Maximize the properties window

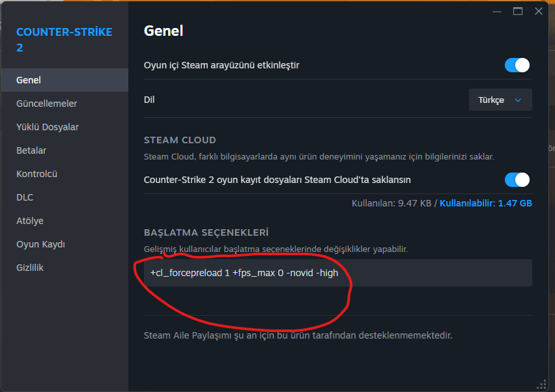click(518, 11)
